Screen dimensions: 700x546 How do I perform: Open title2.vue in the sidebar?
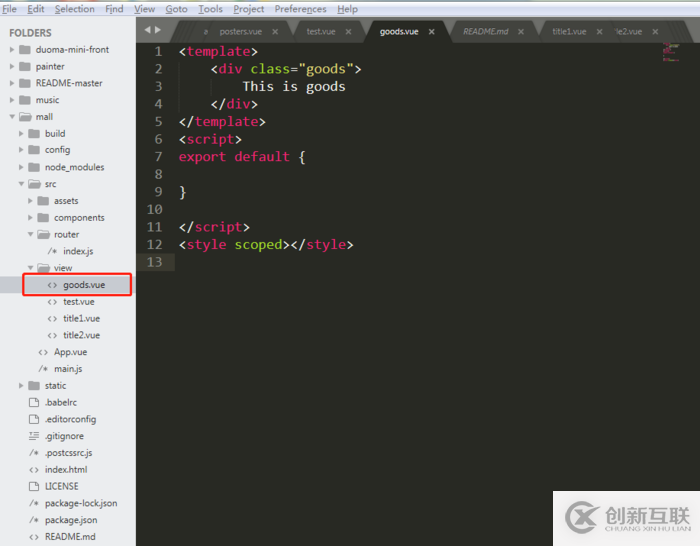click(81, 335)
